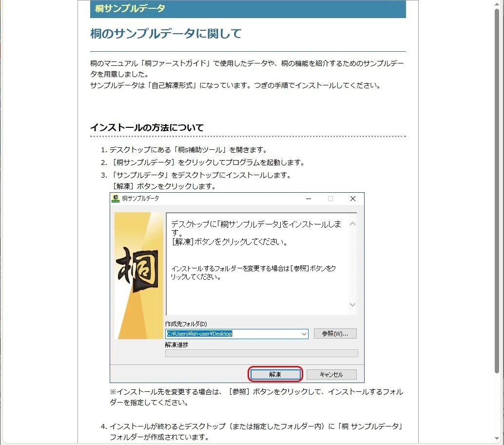
Task: Click the text box scroll up arrow
Action: pyautogui.click(x=352, y=223)
